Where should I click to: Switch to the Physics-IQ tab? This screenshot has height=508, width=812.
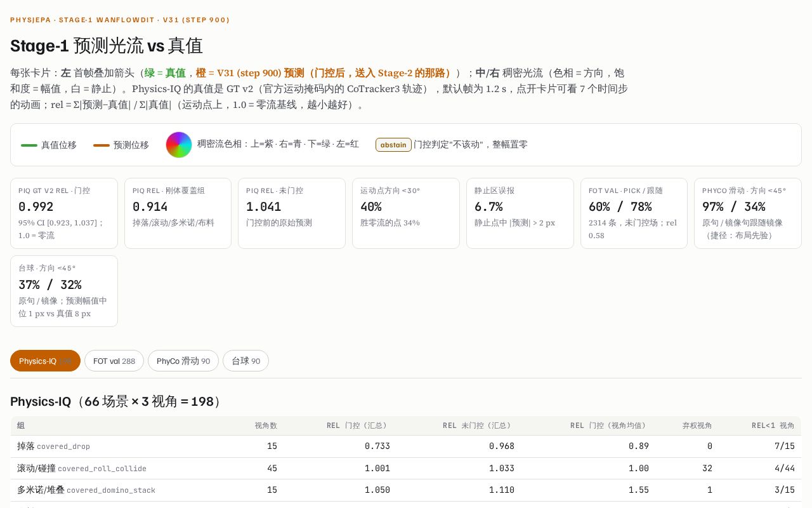pos(45,361)
